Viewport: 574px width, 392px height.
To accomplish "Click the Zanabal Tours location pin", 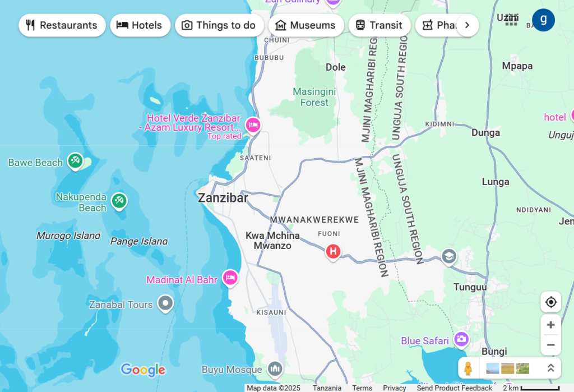I will [165, 303].
